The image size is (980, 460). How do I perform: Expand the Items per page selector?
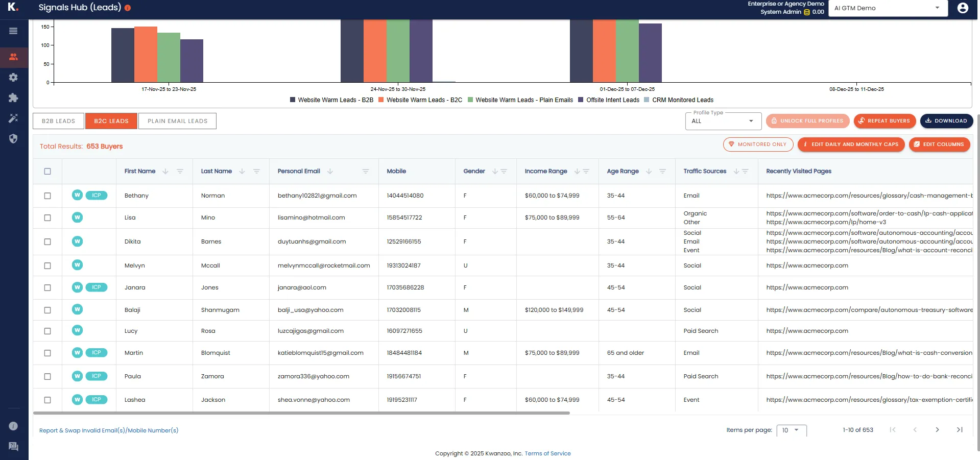(x=791, y=430)
